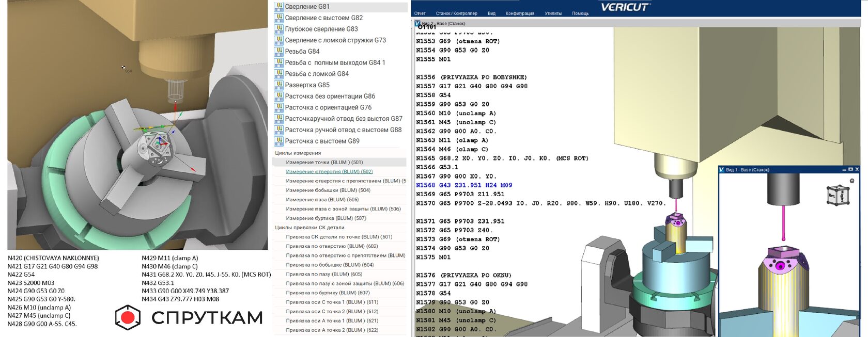Screen dimensions: 868x337
Task: Click the VERICUT logo in the header
Action: [625, 7]
